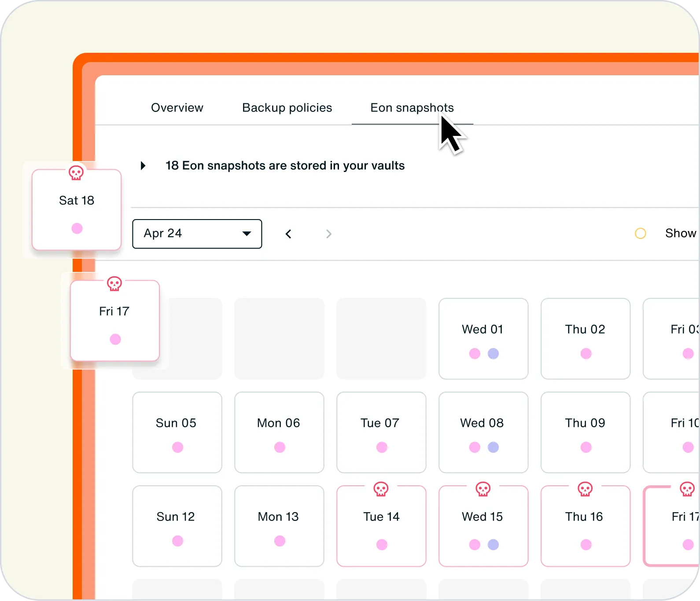This screenshot has width=700, height=601.
Task: Click the pink dot on Tue 07
Action: [382, 447]
